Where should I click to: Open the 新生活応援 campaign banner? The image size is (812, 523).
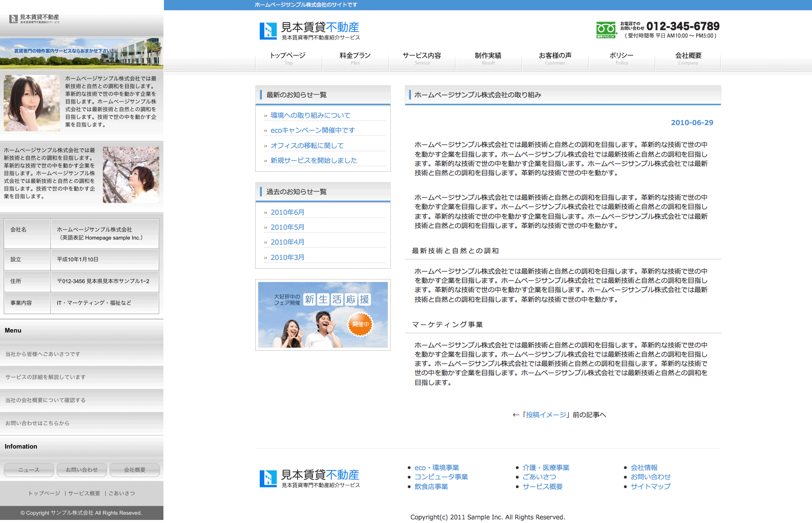tap(323, 315)
